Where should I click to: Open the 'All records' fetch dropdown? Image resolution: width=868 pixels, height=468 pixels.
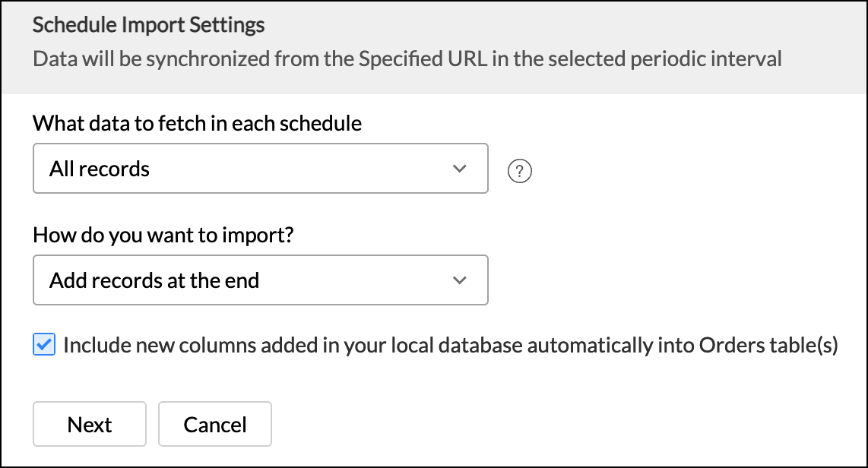pos(260,168)
